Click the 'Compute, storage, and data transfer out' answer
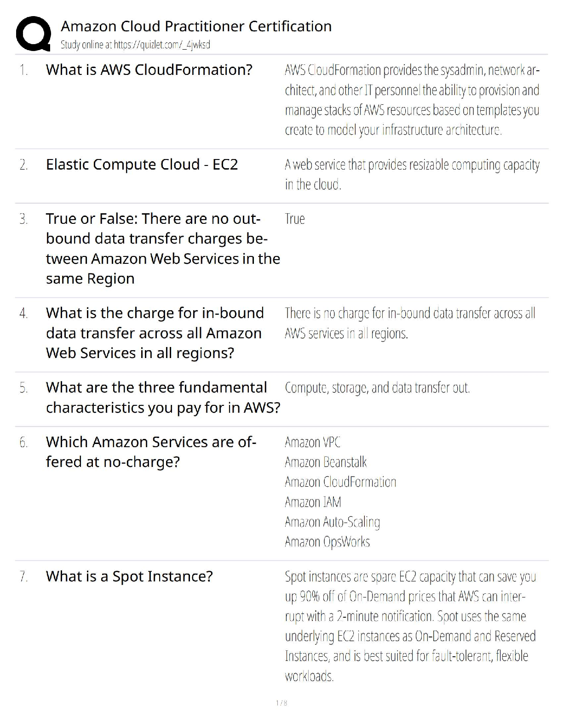563x728 pixels. pyautogui.click(x=377, y=388)
